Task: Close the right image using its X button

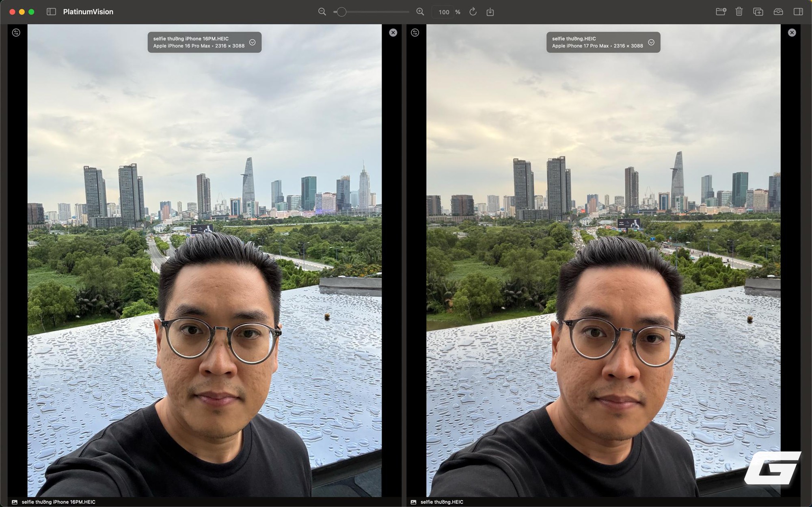Action: point(792,32)
